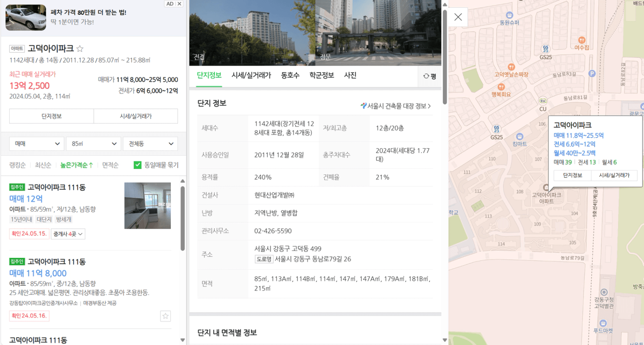The image size is (644, 345).
Task: Click the AD label on banner
Action: (170, 4)
